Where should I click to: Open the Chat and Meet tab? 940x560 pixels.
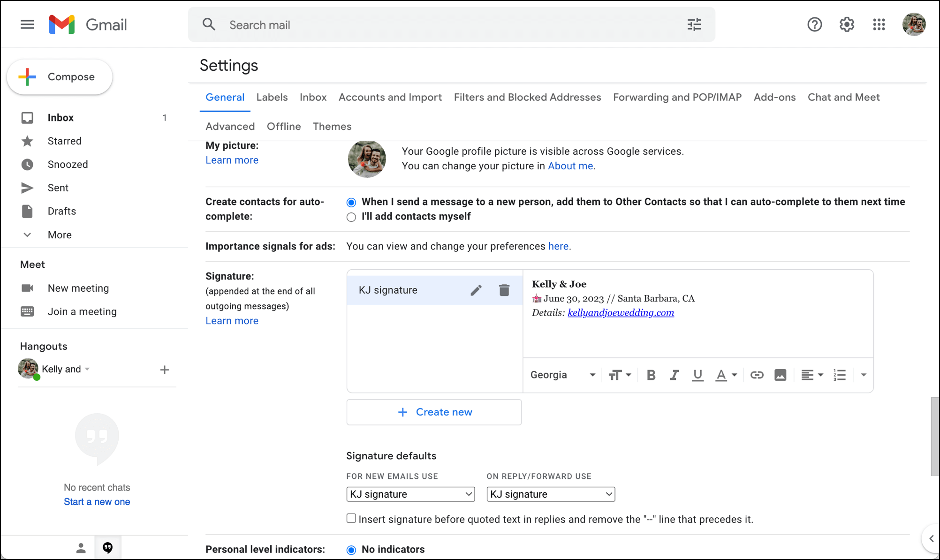tap(843, 97)
